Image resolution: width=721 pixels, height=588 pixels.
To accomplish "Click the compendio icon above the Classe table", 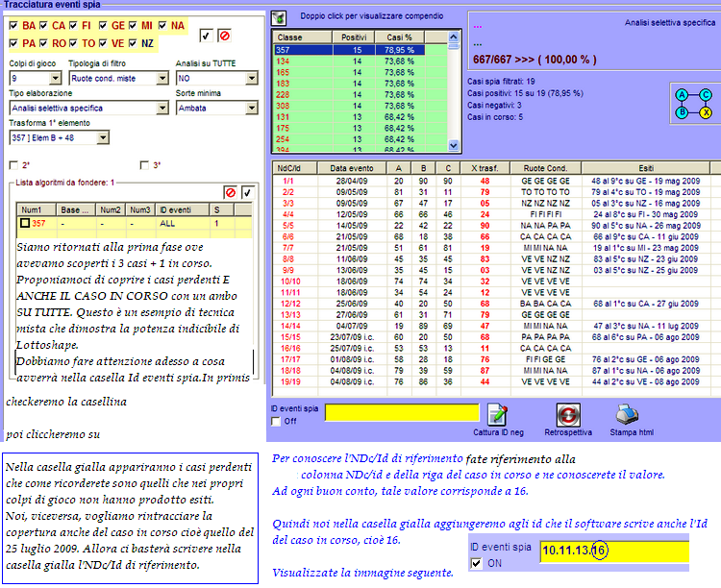I will tap(278, 18).
